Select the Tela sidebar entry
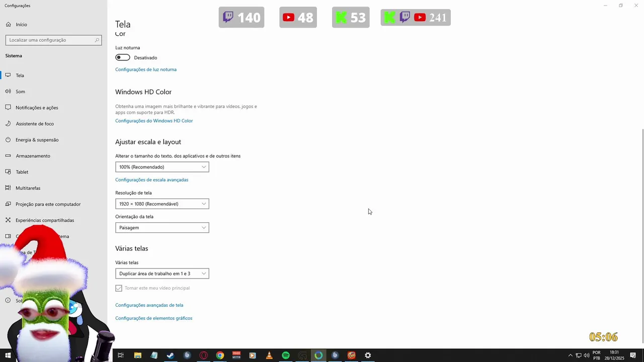 coord(20,75)
